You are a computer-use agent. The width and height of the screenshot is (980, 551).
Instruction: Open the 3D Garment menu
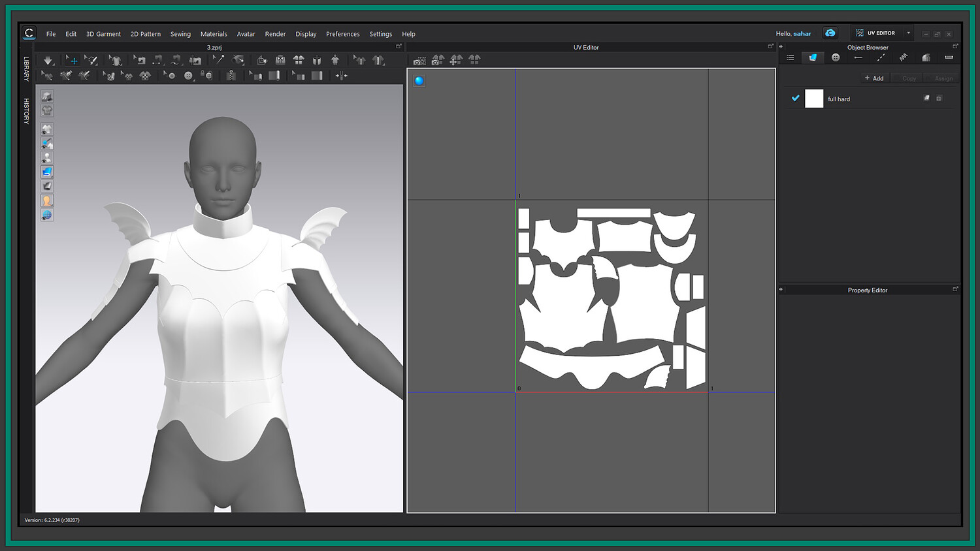[x=103, y=34]
